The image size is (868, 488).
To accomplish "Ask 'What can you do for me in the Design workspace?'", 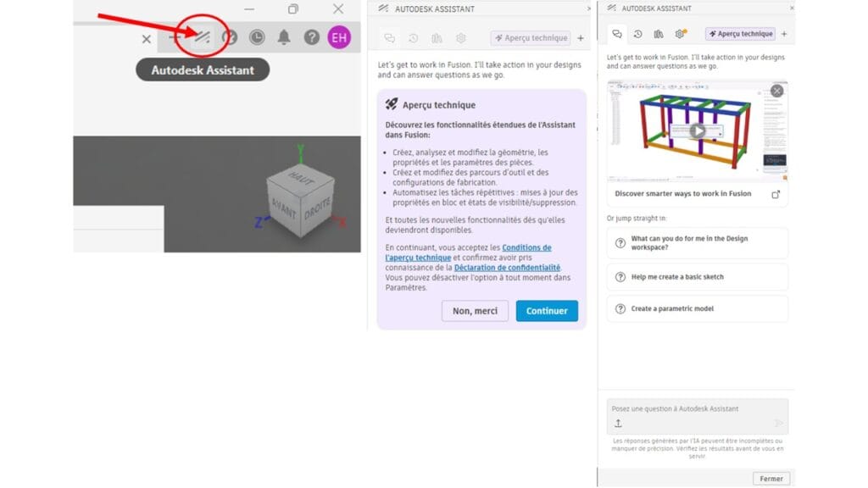I will point(697,243).
